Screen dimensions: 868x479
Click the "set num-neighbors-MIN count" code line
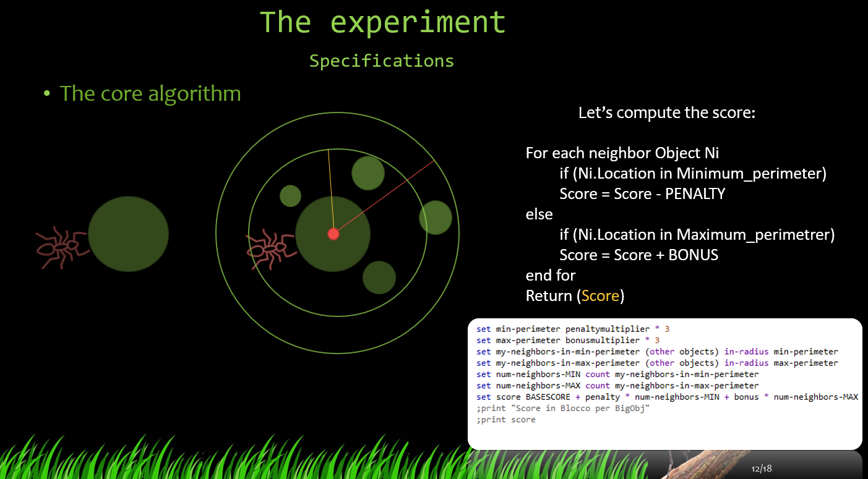pos(617,374)
